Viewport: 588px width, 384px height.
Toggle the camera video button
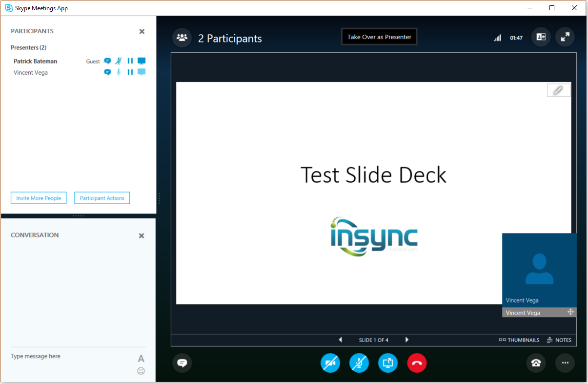pos(330,363)
